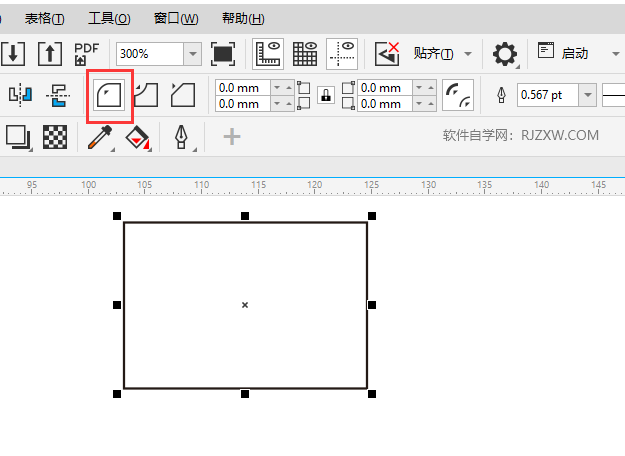Click the 启动 launcher button
This screenshot has height=456, width=625.
pos(563,53)
